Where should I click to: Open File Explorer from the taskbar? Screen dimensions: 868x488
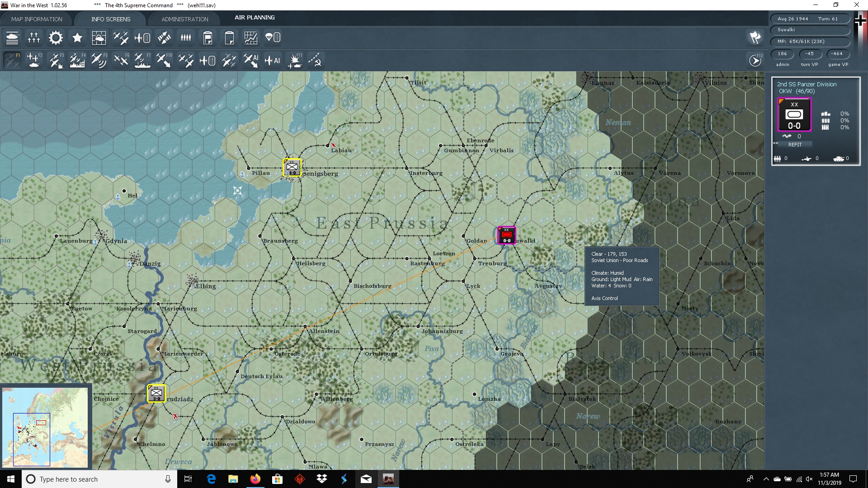coord(233,479)
